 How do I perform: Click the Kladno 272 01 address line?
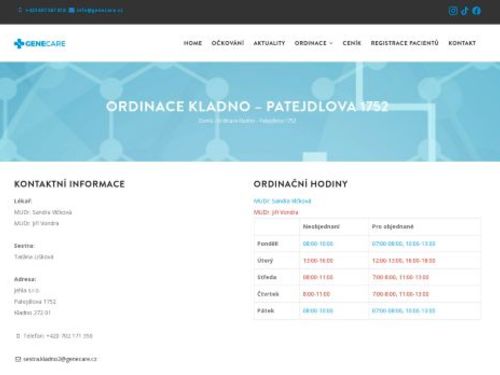click(32, 313)
